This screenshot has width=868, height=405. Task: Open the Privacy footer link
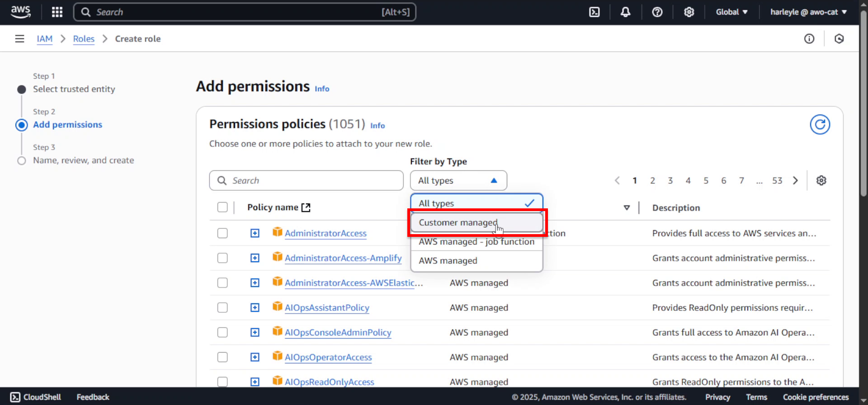[717, 397]
